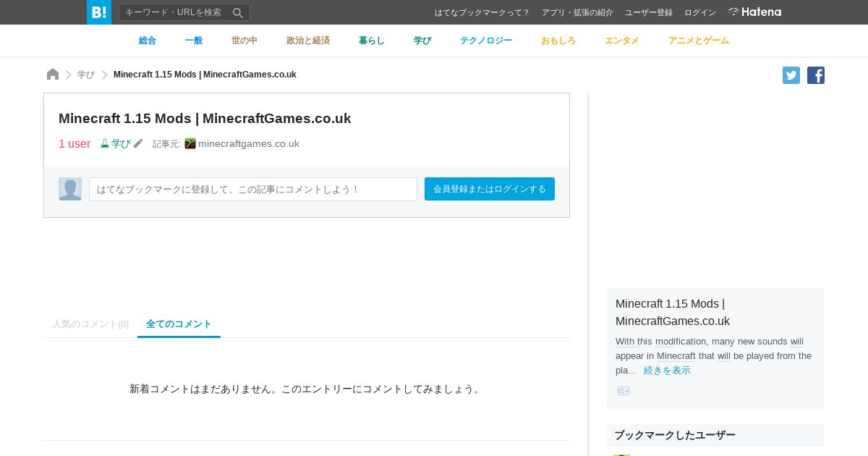Viewport: 868px width, 456px height.
Task: Select the 学び category in navigation
Action: pos(422,41)
